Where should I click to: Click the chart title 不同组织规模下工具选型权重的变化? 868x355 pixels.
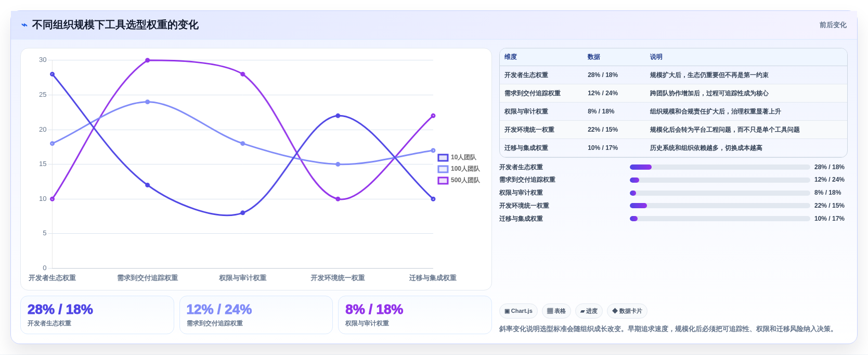(x=115, y=25)
